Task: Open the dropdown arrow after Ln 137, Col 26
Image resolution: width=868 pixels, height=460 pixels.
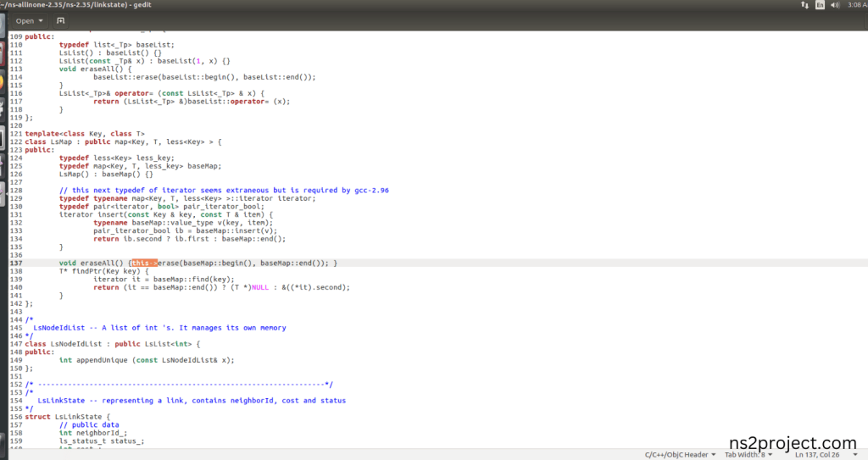Action: [x=855, y=454]
